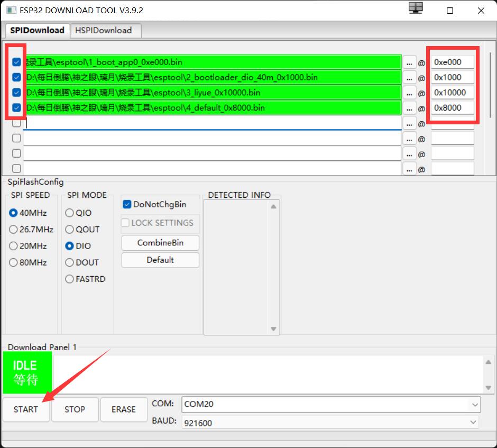The image size is (497, 448).
Task: Click browse button of seventh empty row
Action: [x=410, y=153]
